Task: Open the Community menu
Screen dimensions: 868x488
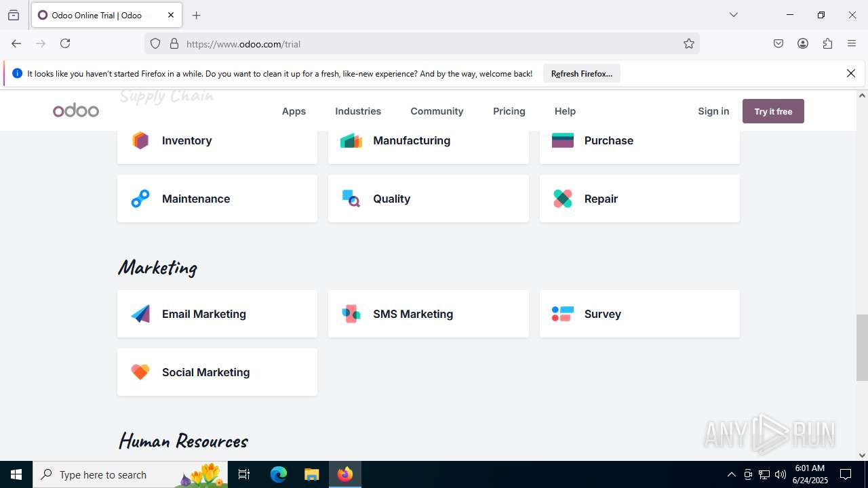Action: (437, 111)
